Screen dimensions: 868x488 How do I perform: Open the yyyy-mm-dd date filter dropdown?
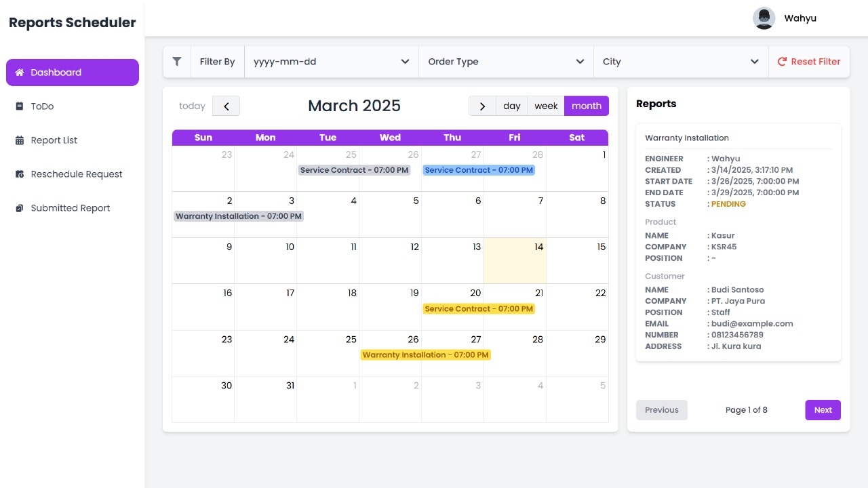point(330,62)
